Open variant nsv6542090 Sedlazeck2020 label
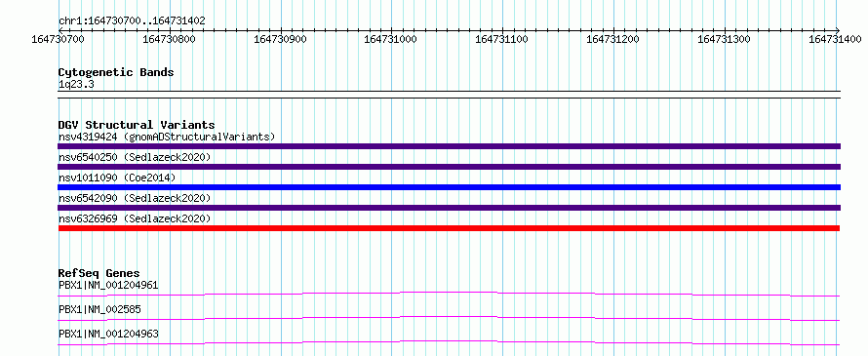This screenshot has height=356, width=868. click(135, 198)
